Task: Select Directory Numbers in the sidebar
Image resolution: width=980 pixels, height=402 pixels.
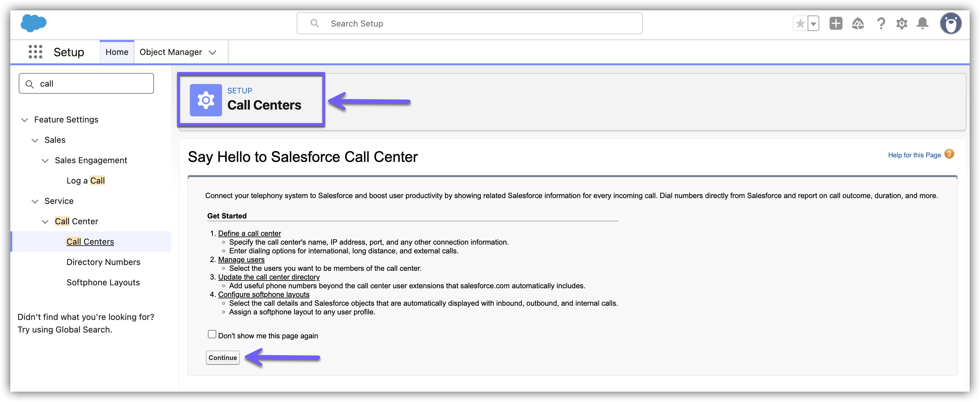Action: point(103,262)
